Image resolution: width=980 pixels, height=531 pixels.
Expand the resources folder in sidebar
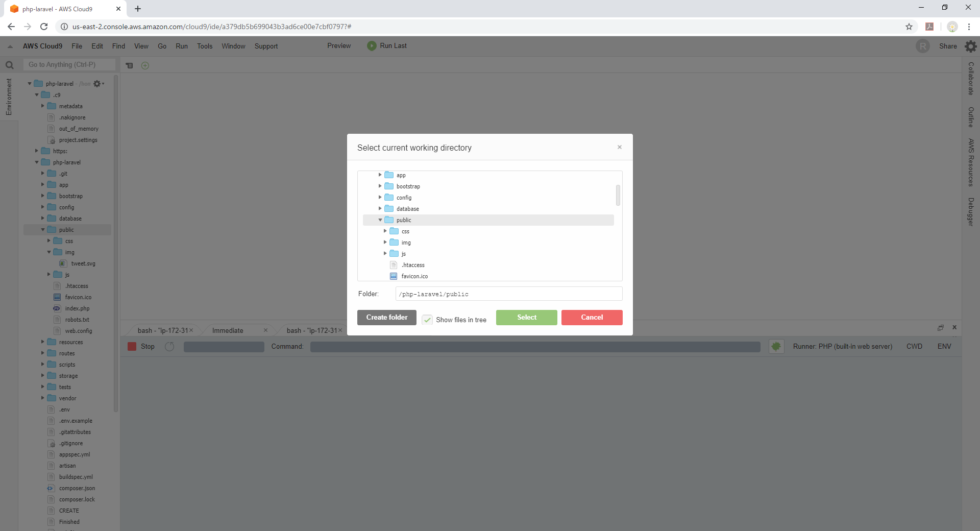[x=43, y=342]
